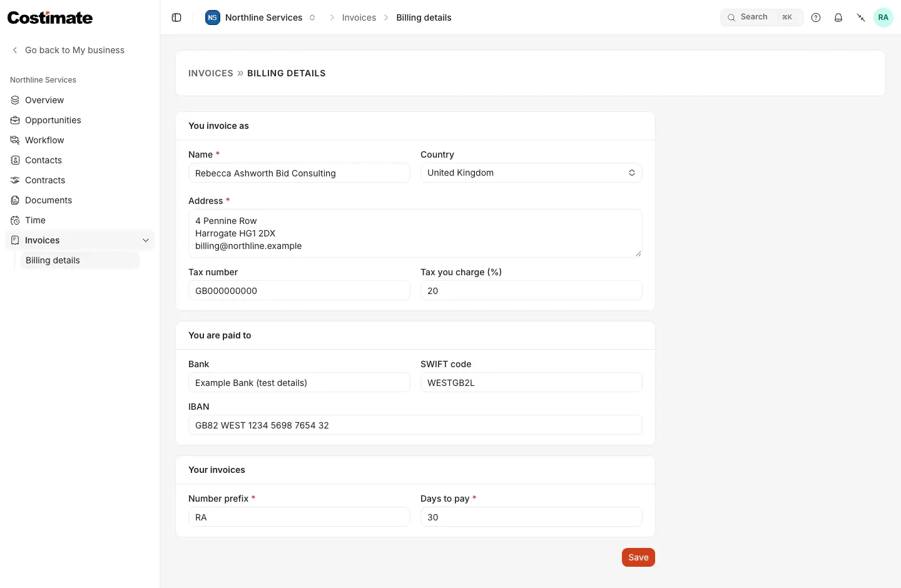Save the billing details
The image size is (901, 588).
tap(638, 557)
